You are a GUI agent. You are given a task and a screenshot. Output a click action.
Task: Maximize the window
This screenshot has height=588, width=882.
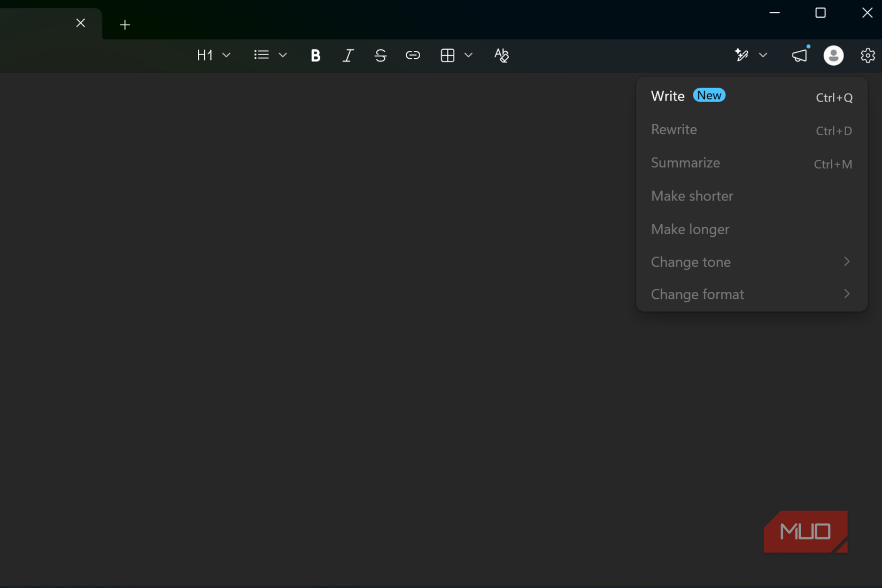pyautogui.click(x=821, y=12)
